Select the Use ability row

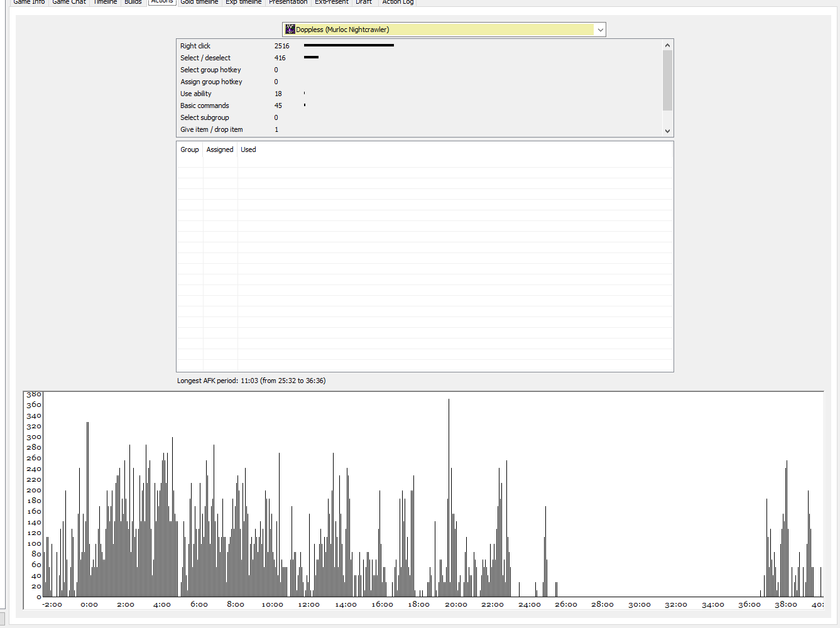tap(196, 94)
